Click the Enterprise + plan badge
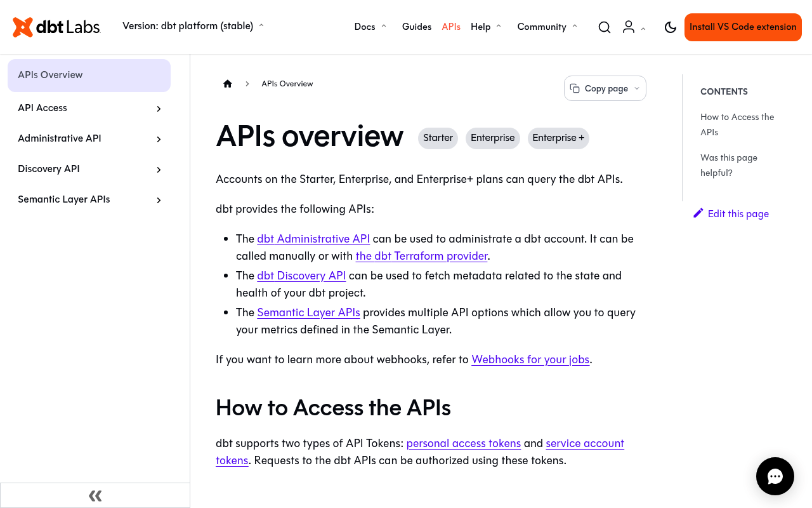812x508 pixels. coord(558,138)
